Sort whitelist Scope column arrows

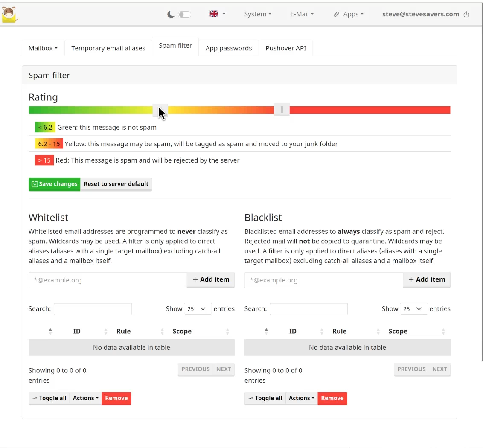[227, 331]
